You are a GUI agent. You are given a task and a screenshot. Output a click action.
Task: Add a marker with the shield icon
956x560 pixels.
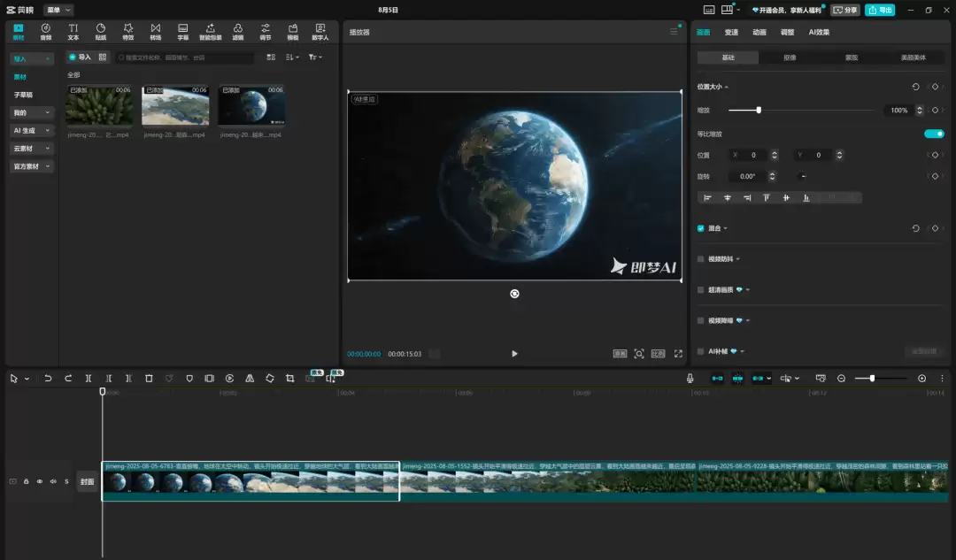[189, 379]
